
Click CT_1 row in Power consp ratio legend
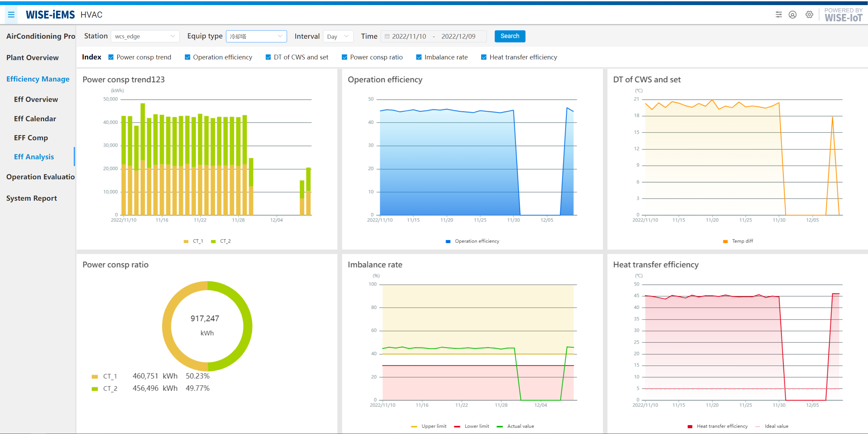[150, 376]
